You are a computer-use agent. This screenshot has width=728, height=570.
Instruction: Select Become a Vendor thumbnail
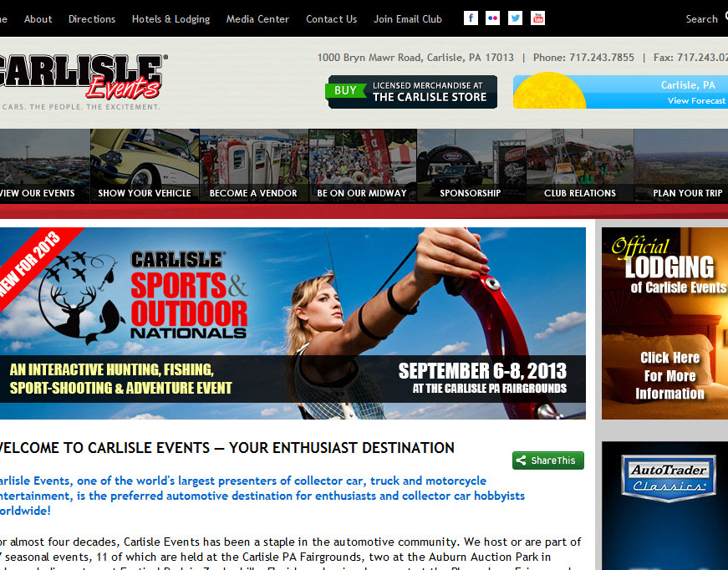tap(253, 165)
